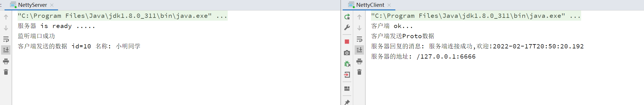Toggle soft-wrap in NettyServer console

pos(6,39)
